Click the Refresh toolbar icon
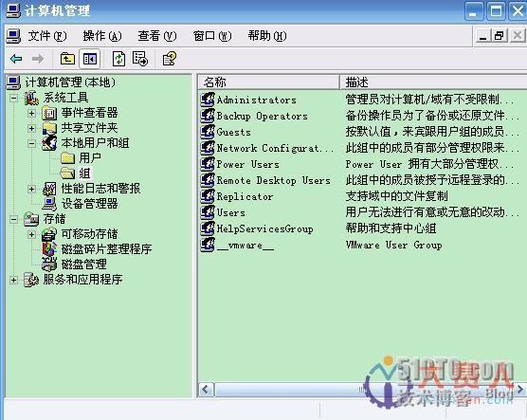 click(119, 59)
